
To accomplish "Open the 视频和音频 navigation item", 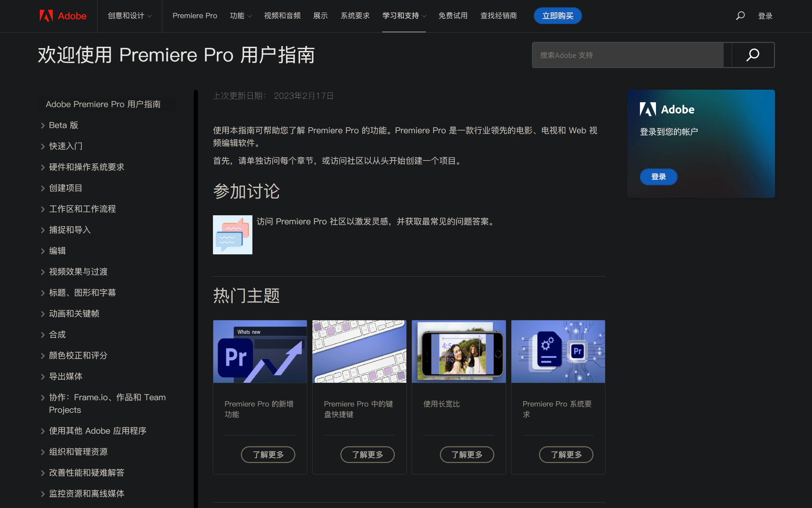I will (282, 16).
